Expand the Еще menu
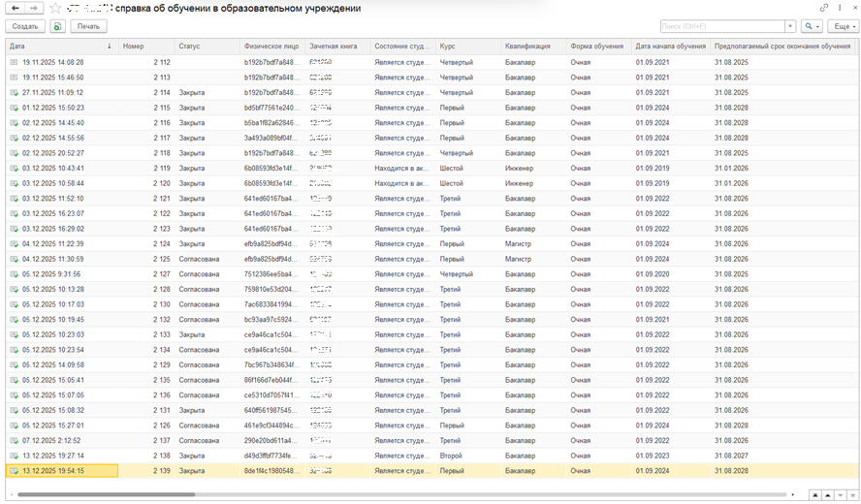This screenshot has height=504, width=861. click(844, 26)
